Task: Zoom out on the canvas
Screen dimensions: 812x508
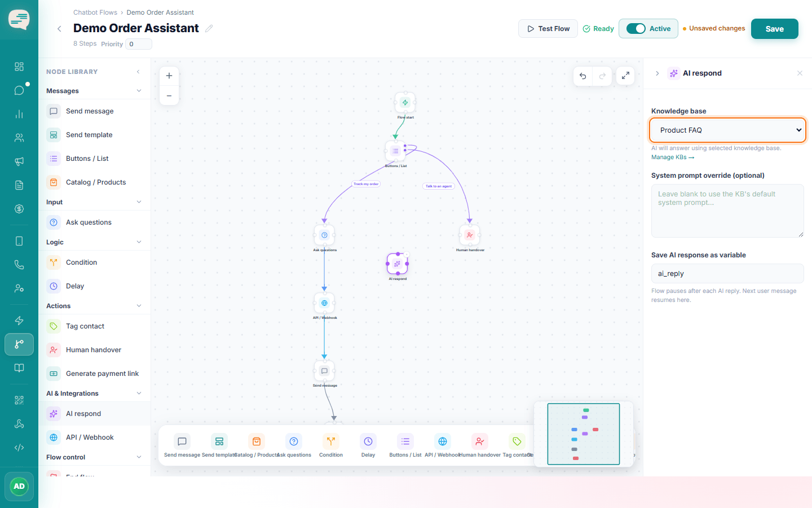Action: coord(169,96)
